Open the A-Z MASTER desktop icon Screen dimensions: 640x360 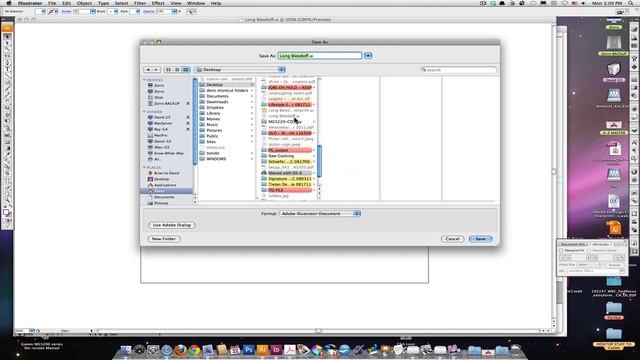coord(613,128)
